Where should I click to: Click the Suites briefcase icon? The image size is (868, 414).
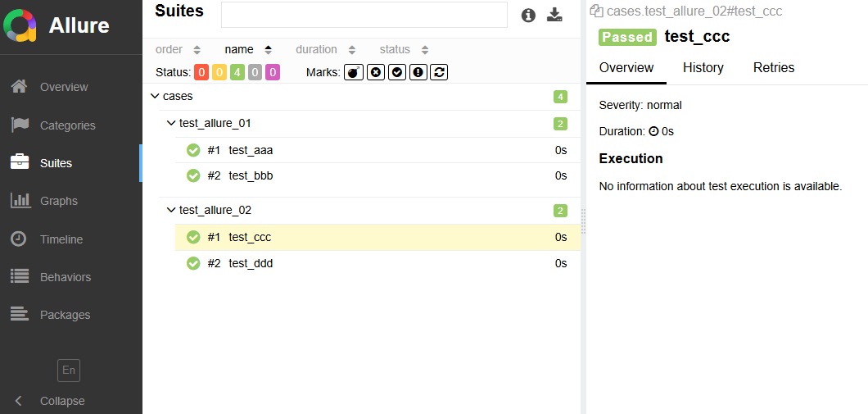click(20, 162)
